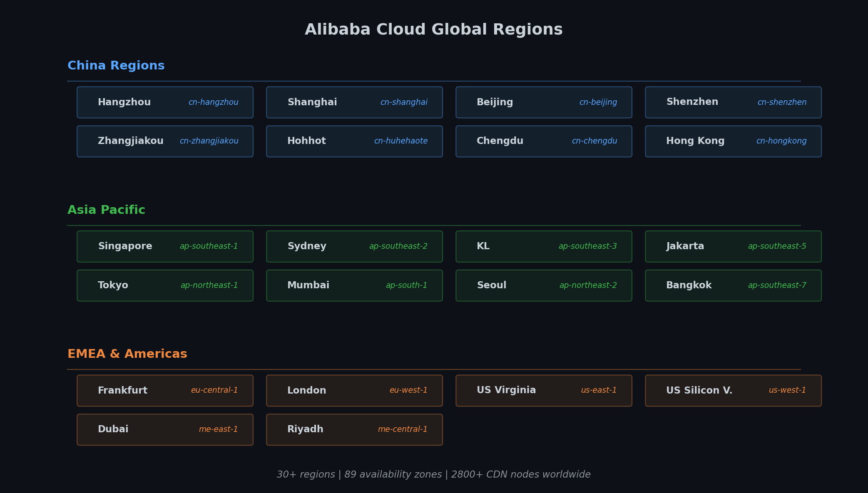The height and width of the screenshot is (493, 868).
Task: Click the Shanghai cn-shanghai card
Action: (x=354, y=102)
